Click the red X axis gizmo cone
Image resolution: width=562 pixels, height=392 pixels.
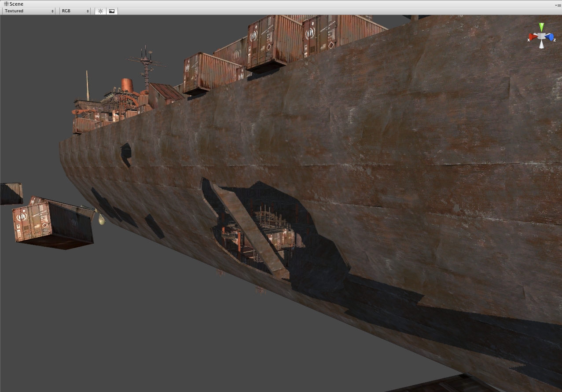coord(532,37)
